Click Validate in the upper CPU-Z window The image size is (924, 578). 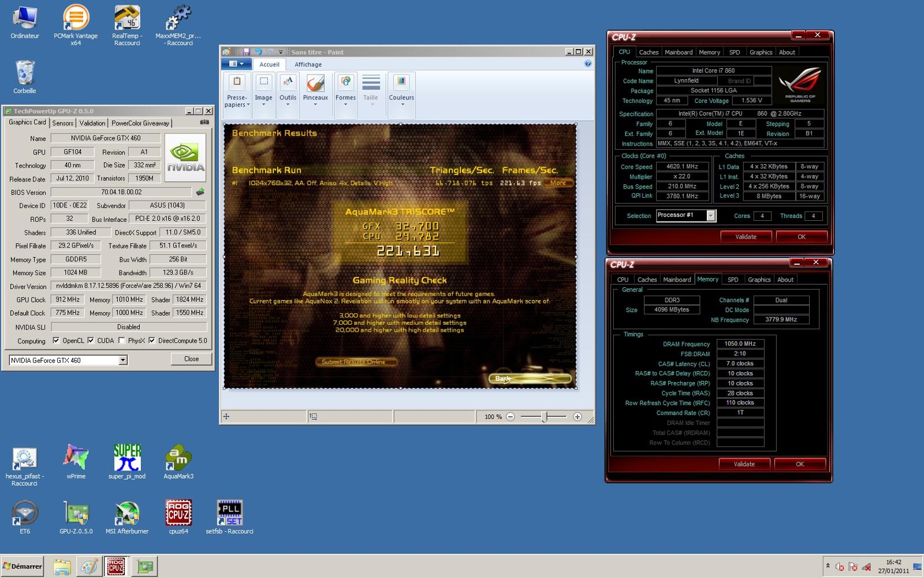[x=746, y=236]
